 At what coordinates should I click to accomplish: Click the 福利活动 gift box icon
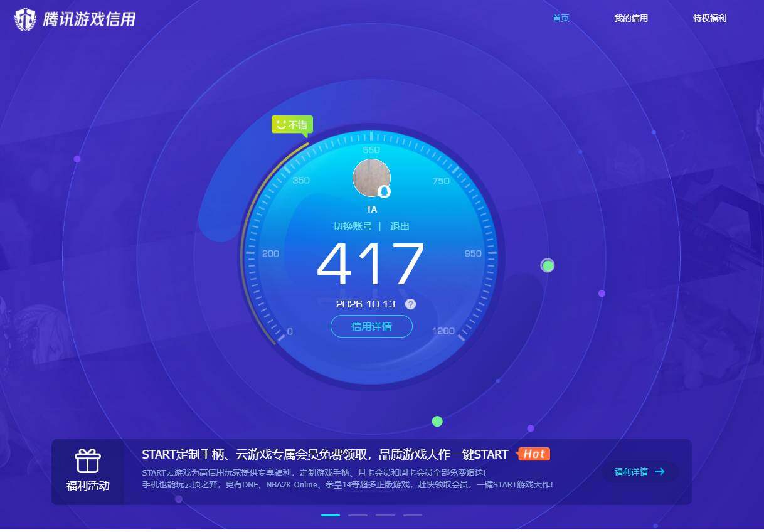88,460
